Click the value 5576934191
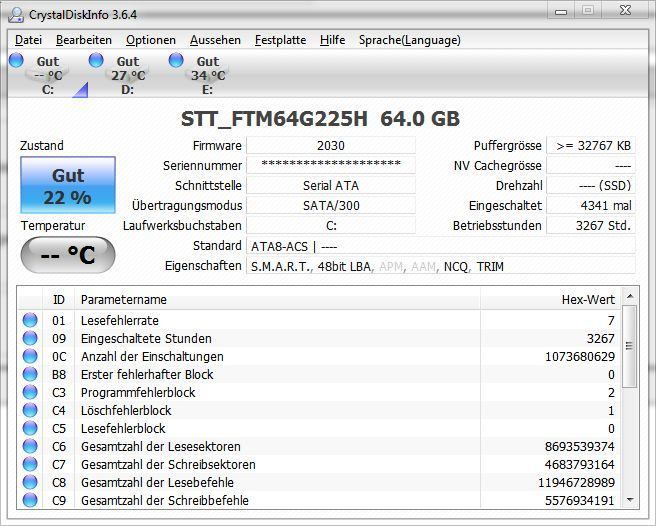Image resolution: width=656 pixels, height=526 pixels. [580, 500]
